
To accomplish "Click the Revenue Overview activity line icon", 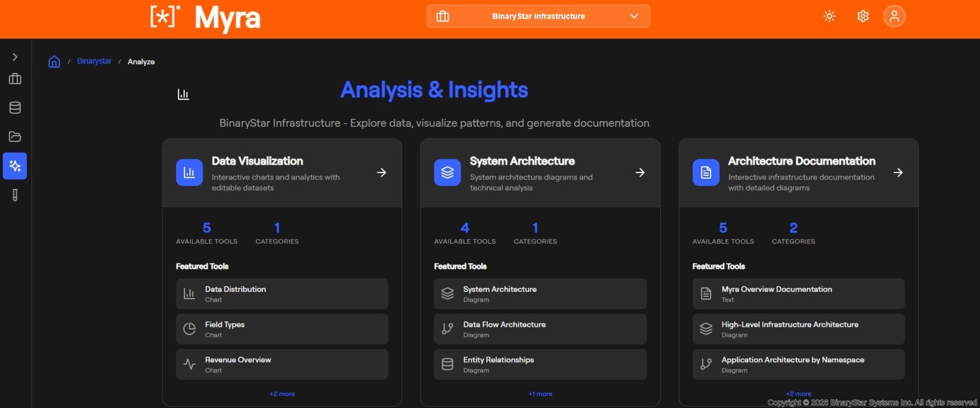I will coord(189,364).
